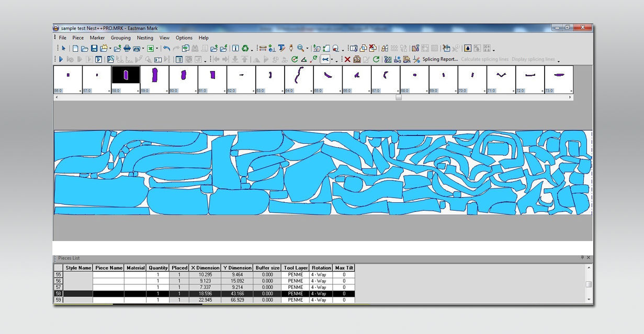Expand dropdown beside the Excel export icon
The height and width of the screenshot is (334, 644).
[x=156, y=49]
